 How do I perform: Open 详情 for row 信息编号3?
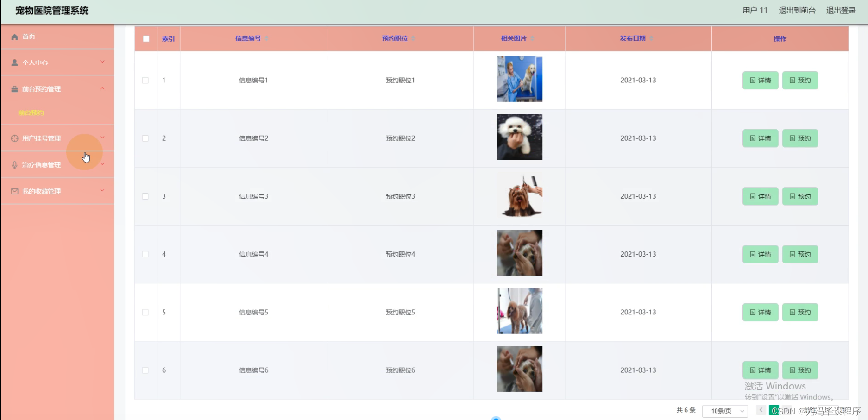[x=761, y=196]
